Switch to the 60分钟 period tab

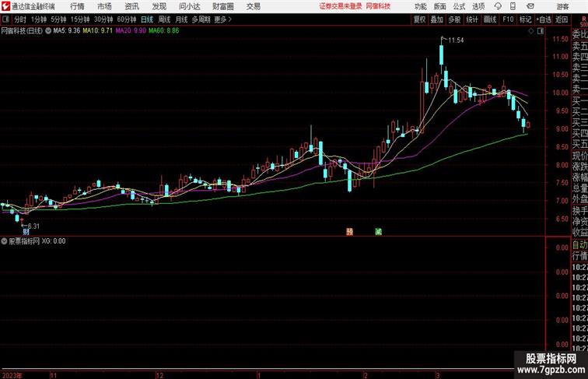point(127,19)
